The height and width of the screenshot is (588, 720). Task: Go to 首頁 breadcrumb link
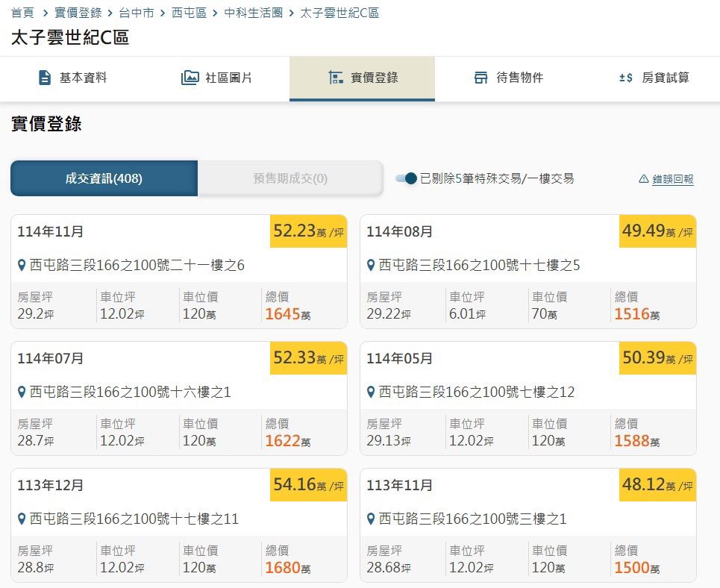tap(22, 13)
